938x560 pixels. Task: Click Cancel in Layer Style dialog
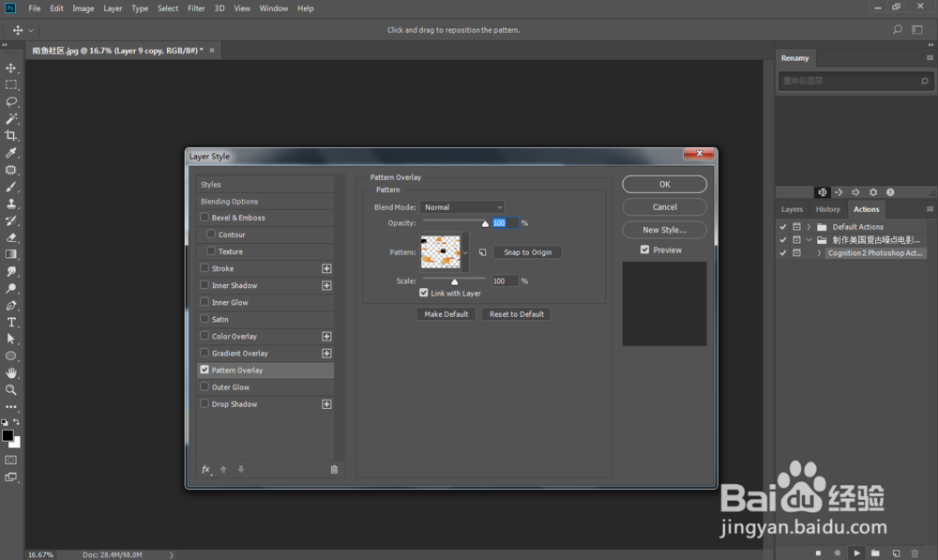tap(665, 207)
